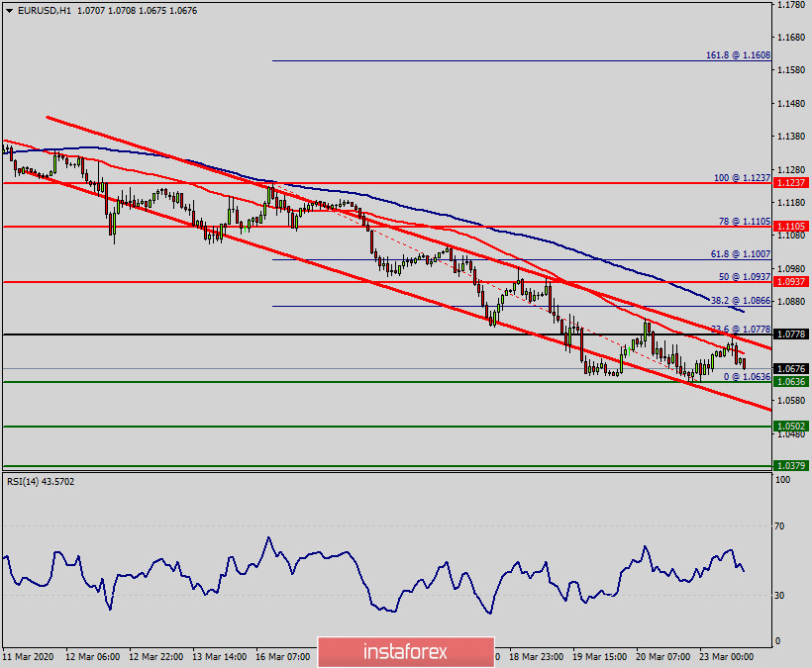The height and width of the screenshot is (668, 812).
Task: Click the '13 Mar 14:00' time label
Action: [x=219, y=656]
